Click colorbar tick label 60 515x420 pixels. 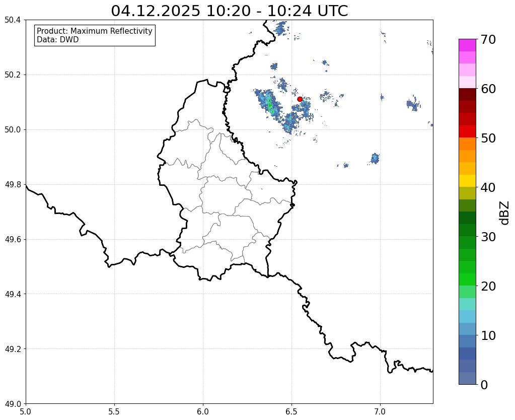coord(488,89)
